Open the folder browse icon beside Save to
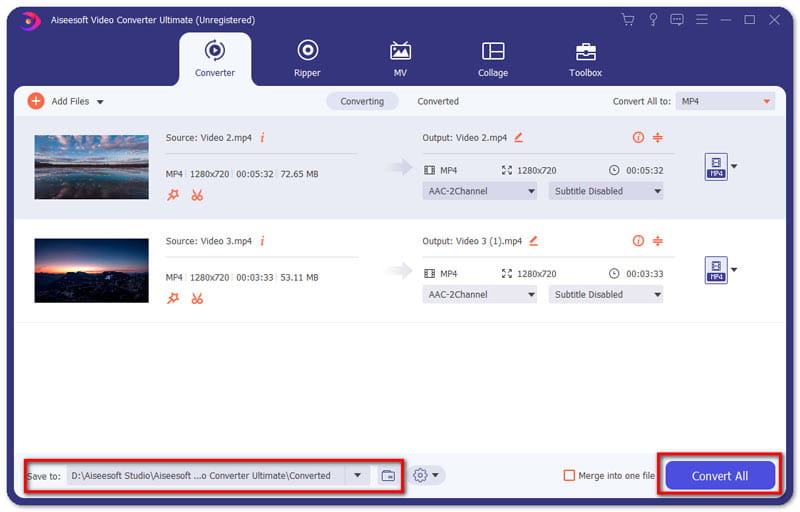The image size is (800, 512). click(x=388, y=476)
